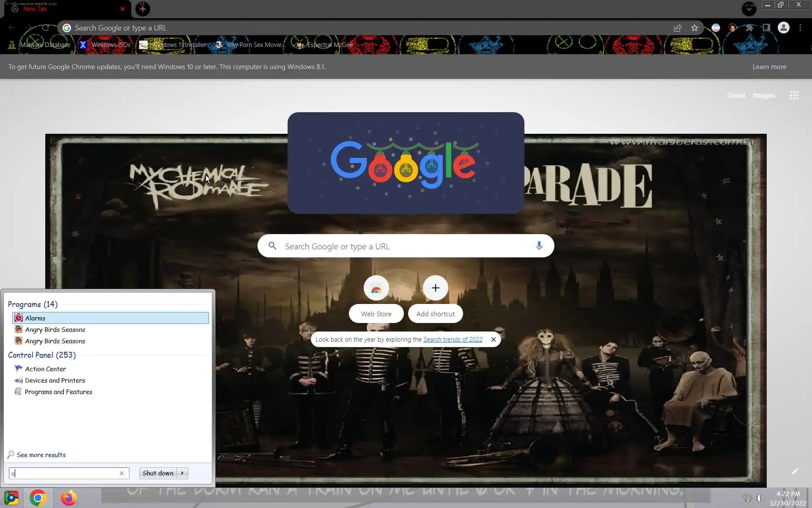Open Firefox from the taskbar
The image size is (812, 508).
point(69,498)
